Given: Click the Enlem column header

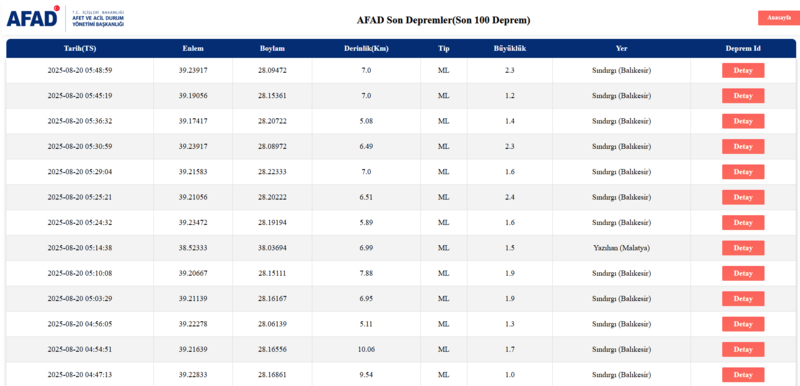Looking at the screenshot, I should tap(193, 49).
